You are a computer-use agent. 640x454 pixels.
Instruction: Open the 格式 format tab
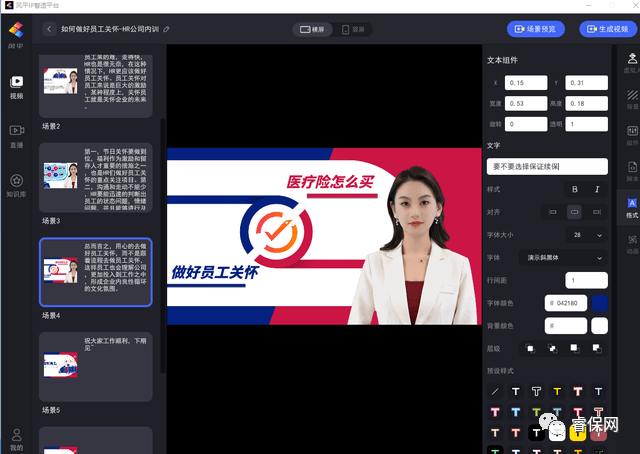click(x=631, y=207)
